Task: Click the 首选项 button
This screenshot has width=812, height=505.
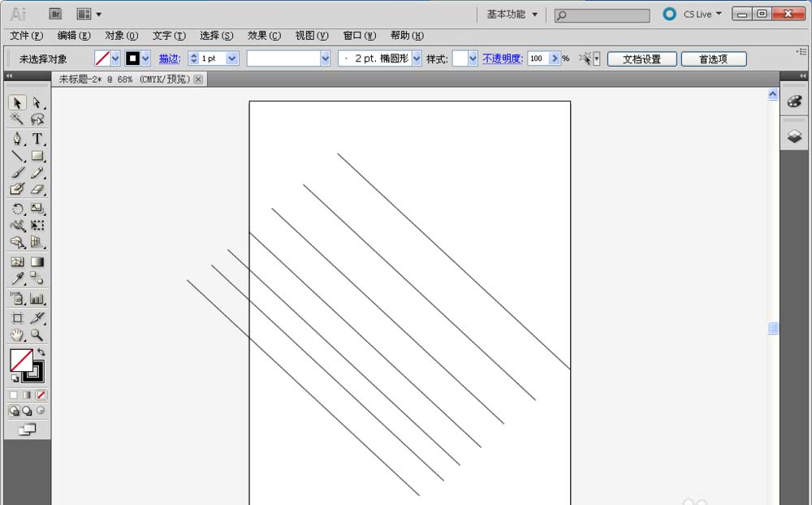Action: 714,59
